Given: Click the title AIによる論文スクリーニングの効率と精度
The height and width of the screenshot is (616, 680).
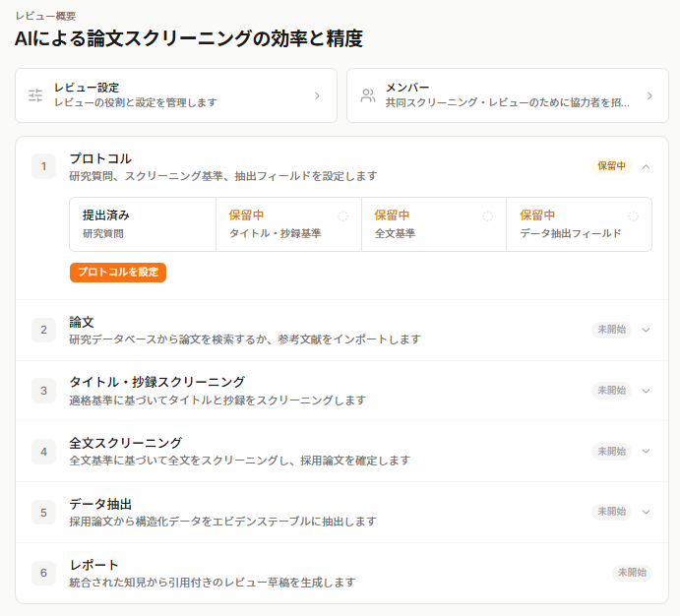Looking at the screenshot, I should click(189, 38).
